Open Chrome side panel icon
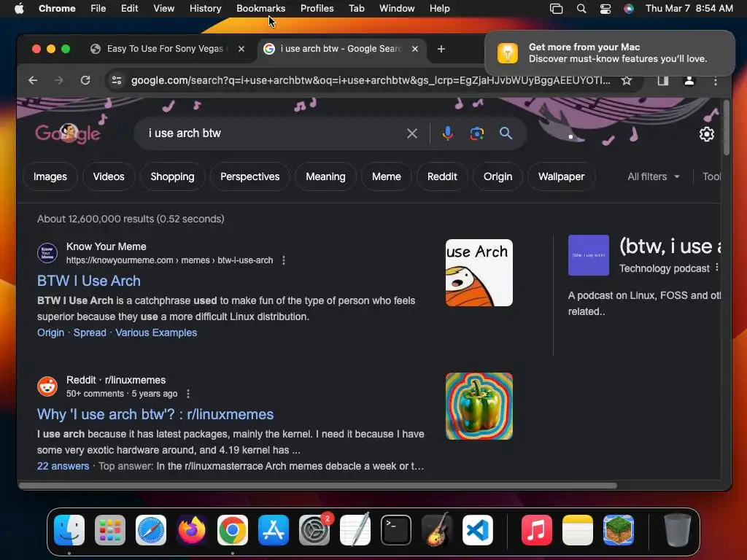Viewport: 747px width, 560px height. click(662, 80)
